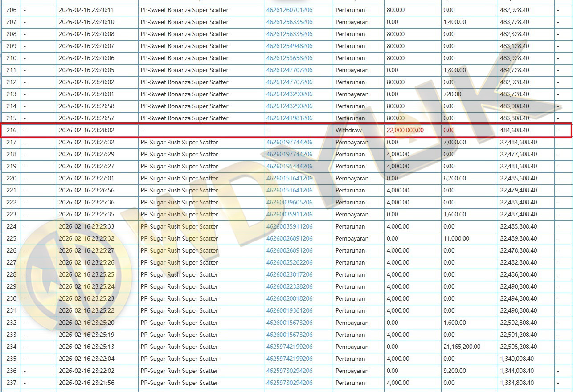Open transaction link 46260023817206

coord(289,274)
